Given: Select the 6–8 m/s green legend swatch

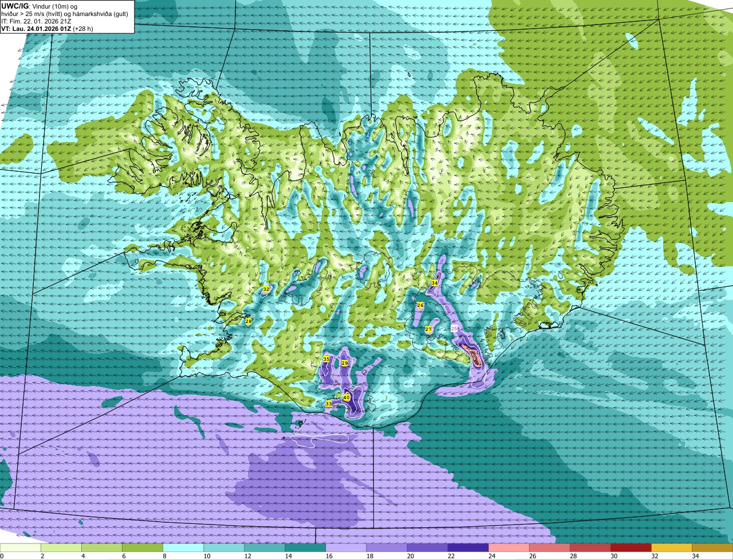Looking at the screenshot, I should coord(143,548).
